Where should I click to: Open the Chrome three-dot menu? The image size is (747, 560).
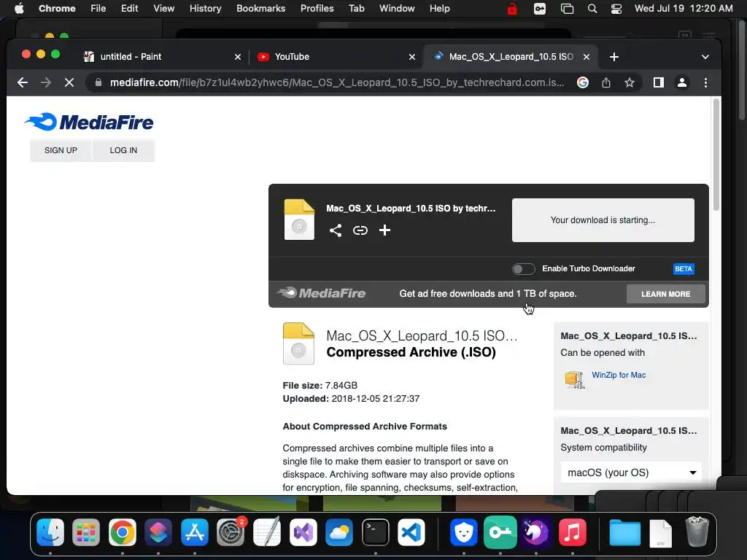(705, 82)
